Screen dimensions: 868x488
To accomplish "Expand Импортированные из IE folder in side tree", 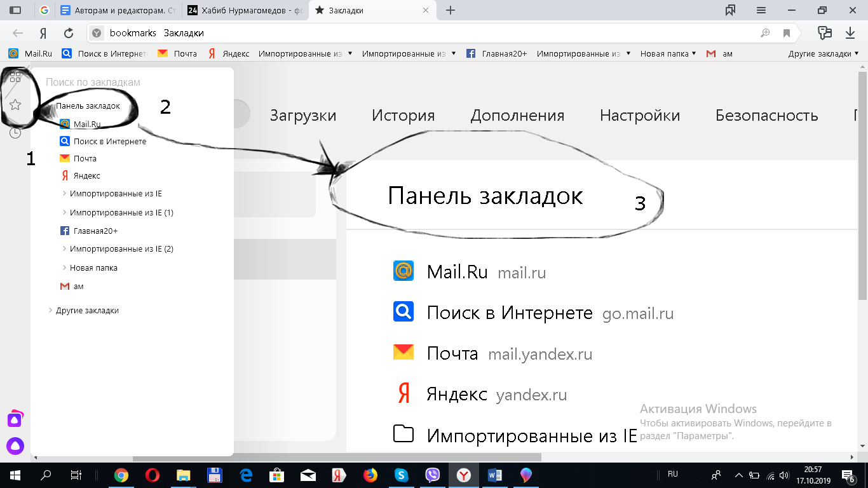I will (x=65, y=193).
